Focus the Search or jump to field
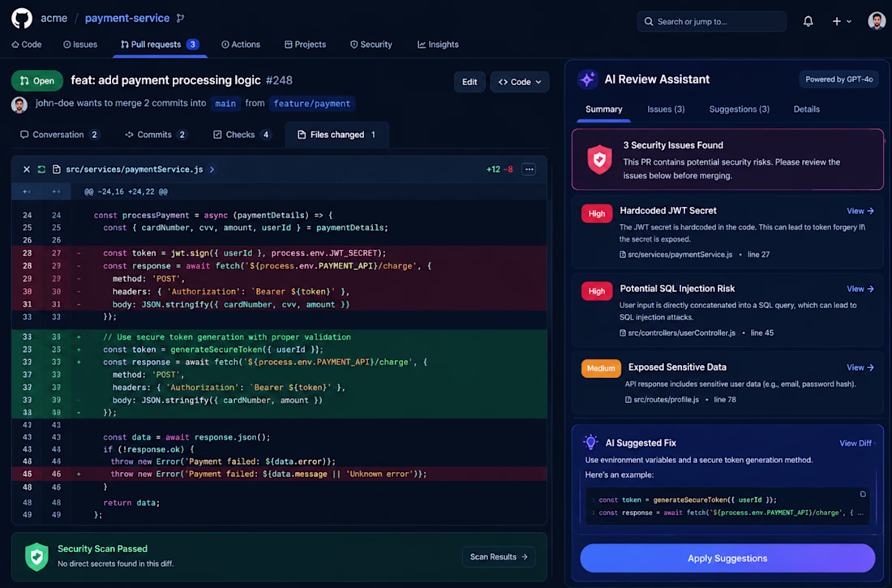This screenshot has height=588, width=892. point(712,22)
